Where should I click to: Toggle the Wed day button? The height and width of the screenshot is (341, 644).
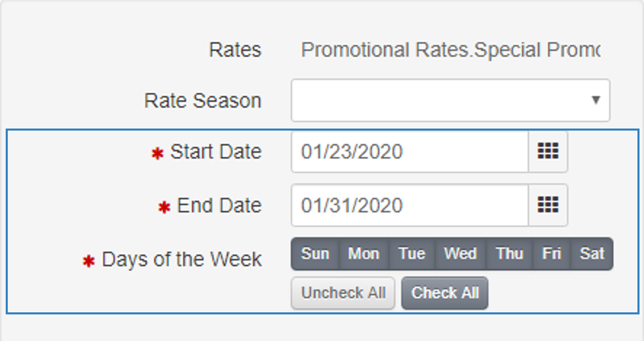[x=461, y=254]
